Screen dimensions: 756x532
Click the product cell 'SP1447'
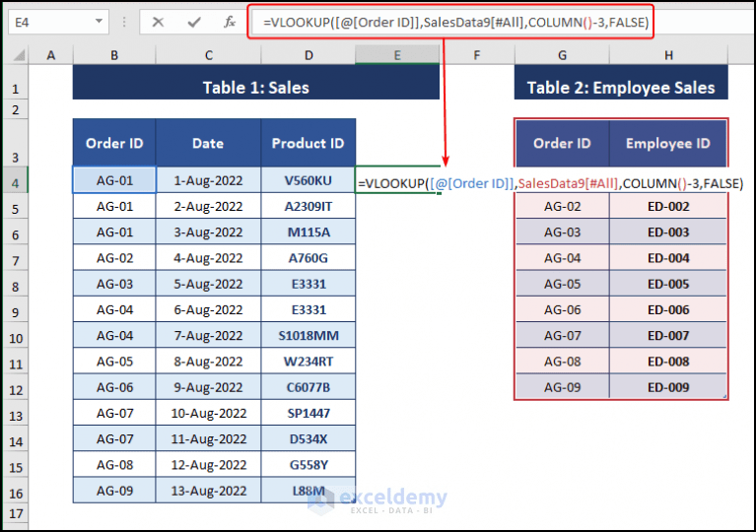309,413
